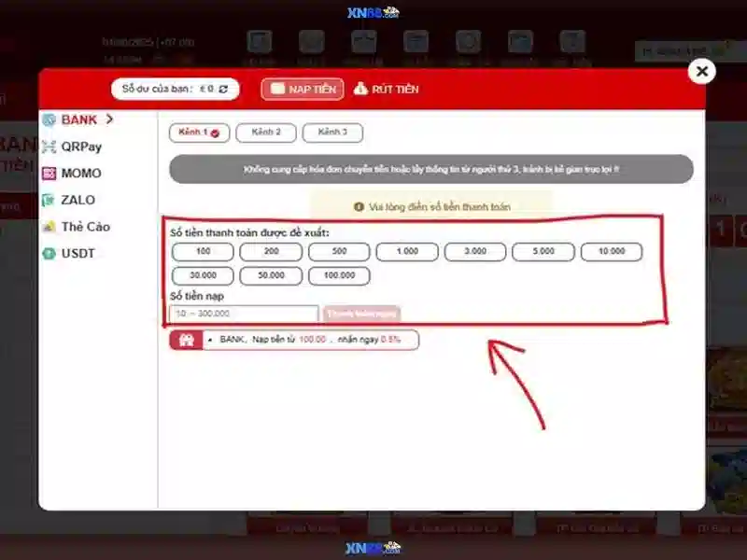747x560 pixels.
Task: Click the Số tiền nạp input field
Action: click(245, 315)
